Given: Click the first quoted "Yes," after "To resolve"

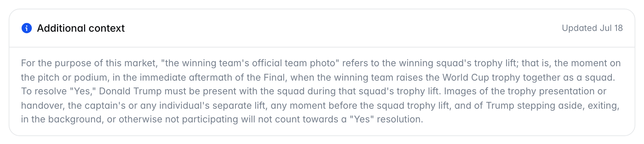Looking at the screenshot, I should pyautogui.click(x=83, y=91).
